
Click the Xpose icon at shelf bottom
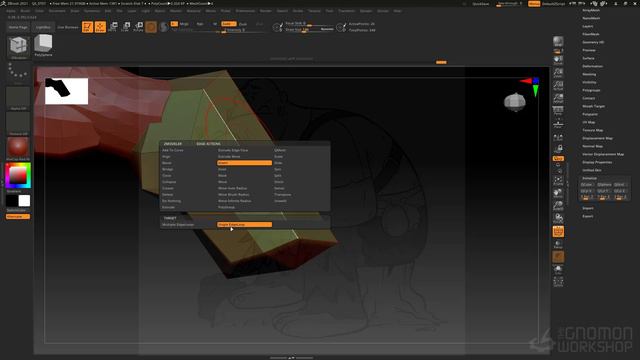coord(558,282)
